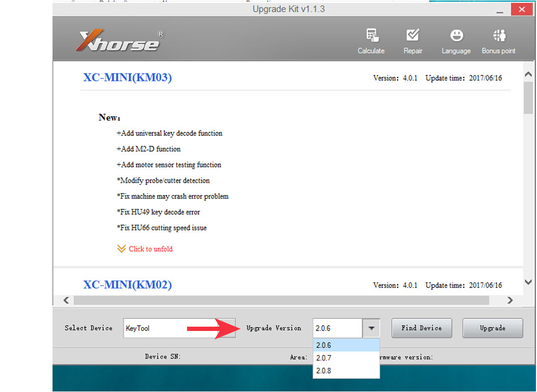Click the Upgrade button

tap(493, 328)
